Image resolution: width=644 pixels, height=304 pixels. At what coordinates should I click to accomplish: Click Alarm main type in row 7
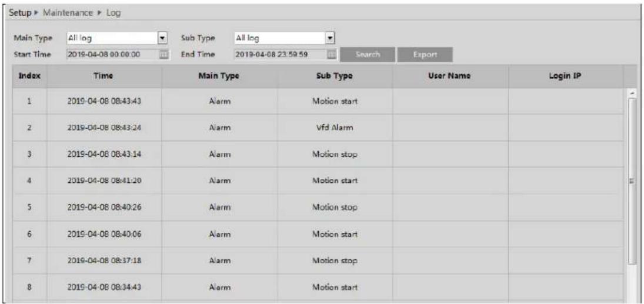point(219,260)
